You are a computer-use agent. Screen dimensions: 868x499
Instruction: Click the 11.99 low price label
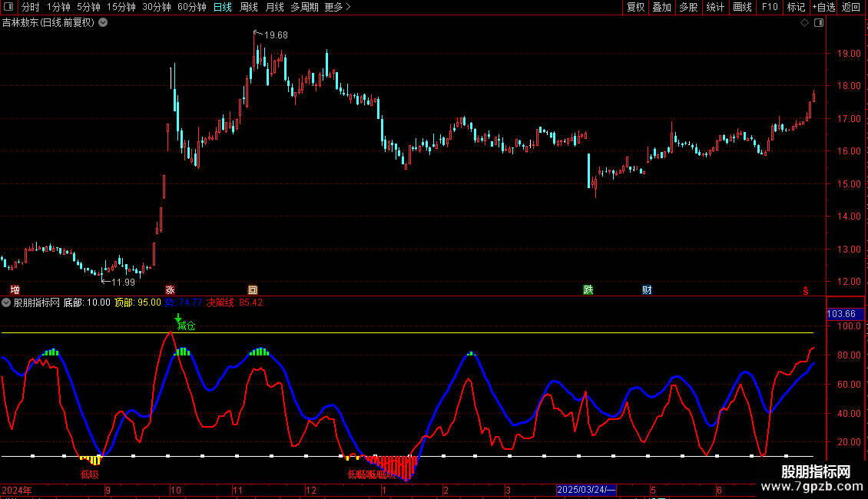pos(123,283)
